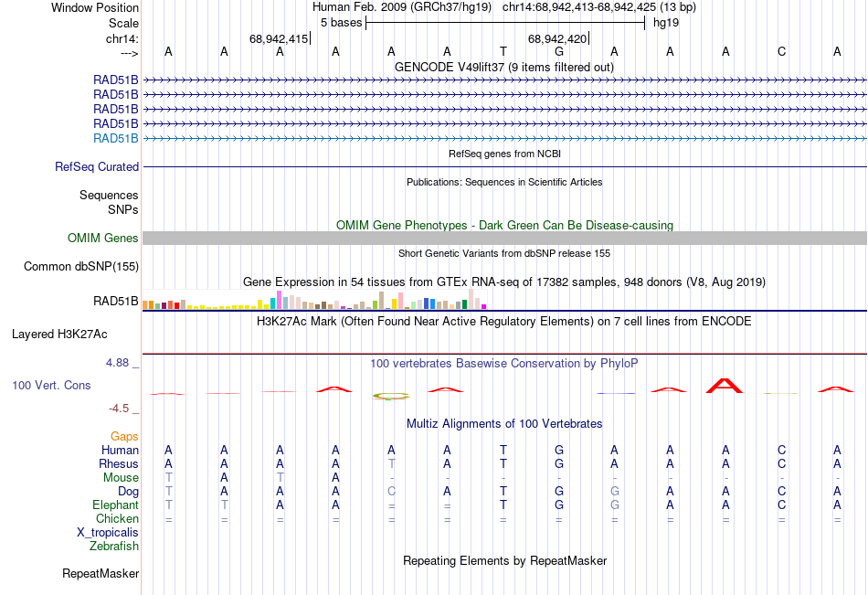Click the "chr14:68,942,413-68,942,425 (13 bp)" coordinates
Screen dimensions: 868x595
[x=599, y=7]
